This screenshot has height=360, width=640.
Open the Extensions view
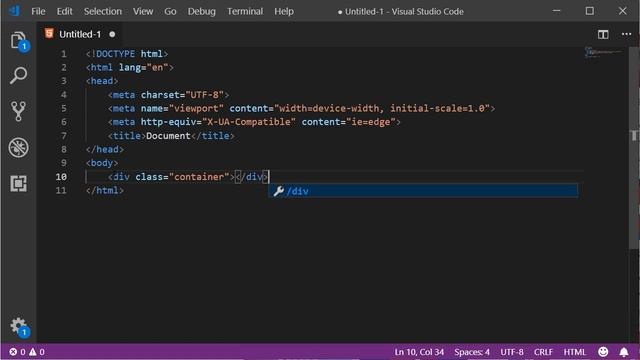coord(18,183)
